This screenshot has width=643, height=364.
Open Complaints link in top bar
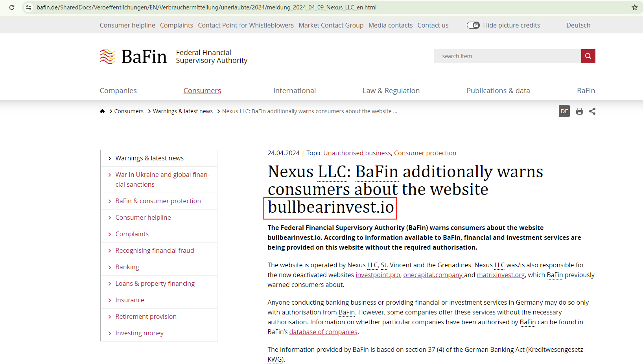(x=177, y=25)
